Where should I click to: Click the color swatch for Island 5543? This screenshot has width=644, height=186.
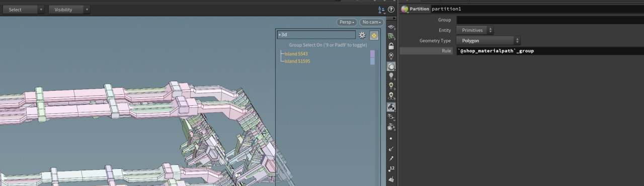(x=372, y=53)
